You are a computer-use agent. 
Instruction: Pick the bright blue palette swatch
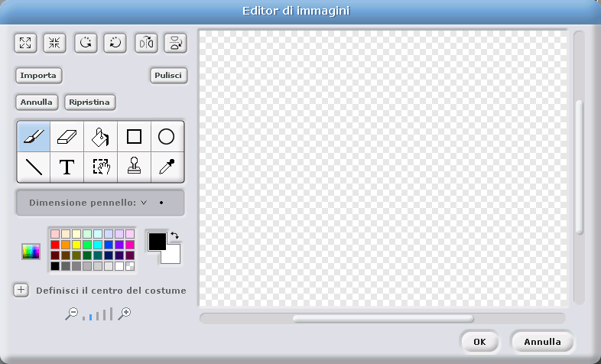point(109,245)
